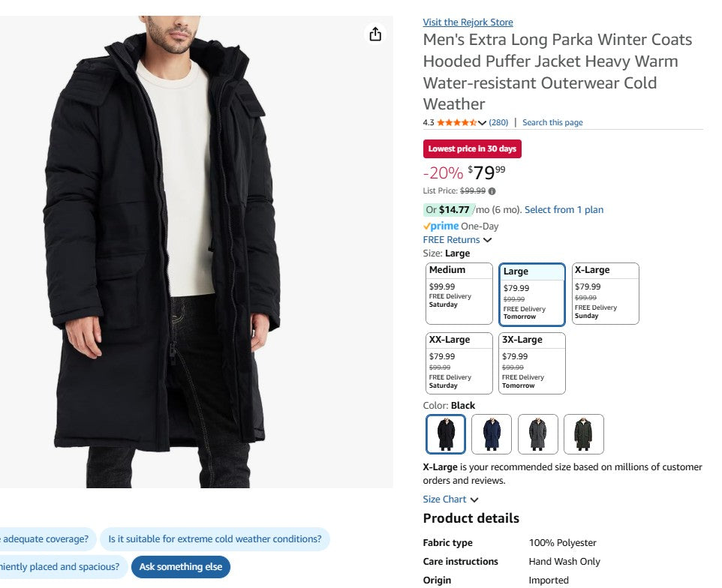
Task: Click 'Is it suitable for extreme cold' question
Action: pyautogui.click(x=215, y=538)
